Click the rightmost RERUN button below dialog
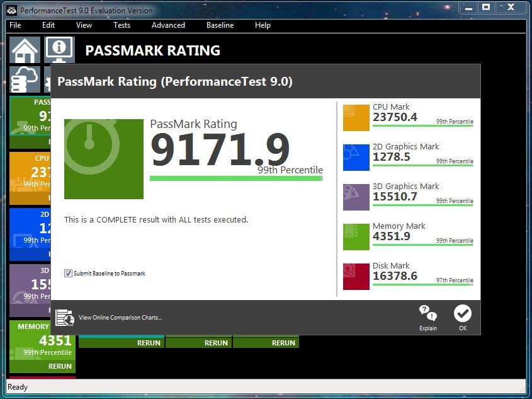The image size is (532, 399). (x=283, y=343)
